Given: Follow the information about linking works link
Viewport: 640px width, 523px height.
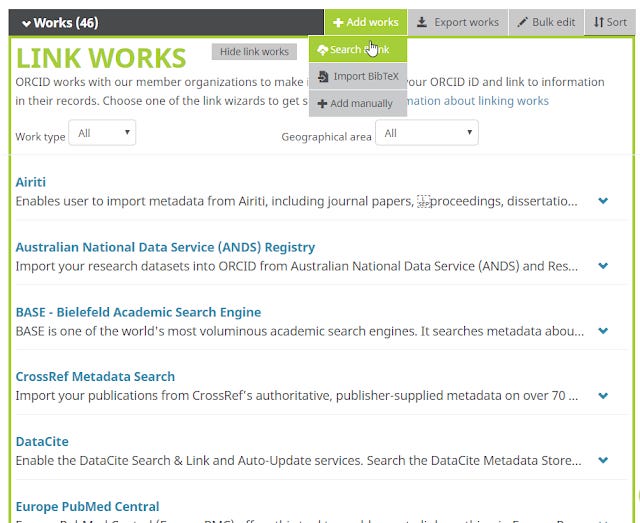Looking at the screenshot, I should [x=478, y=101].
